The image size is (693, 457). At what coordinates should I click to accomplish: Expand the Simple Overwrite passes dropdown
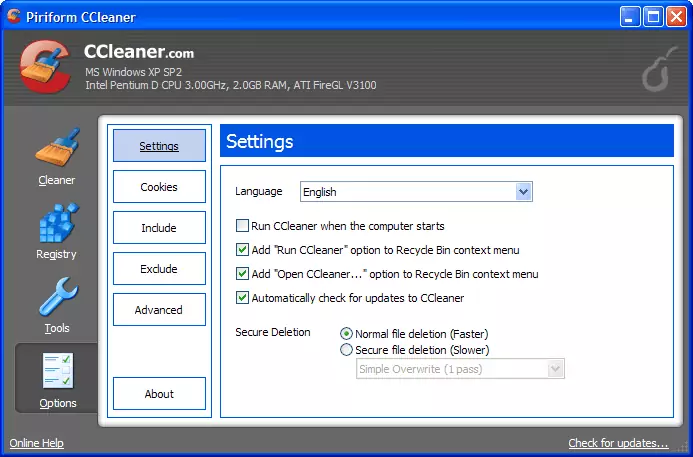pos(556,369)
